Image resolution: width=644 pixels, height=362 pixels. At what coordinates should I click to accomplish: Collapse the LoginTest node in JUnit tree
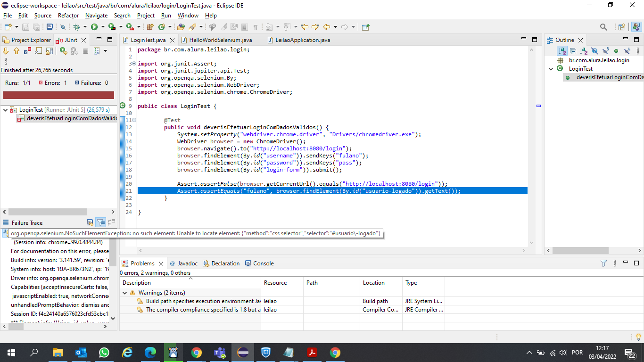(5, 110)
